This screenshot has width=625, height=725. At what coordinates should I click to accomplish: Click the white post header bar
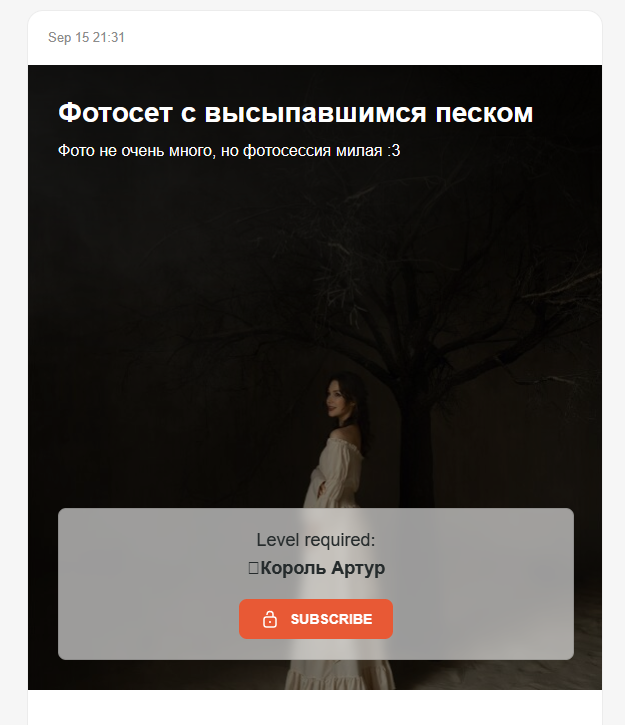pyautogui.click(x=315, y=38)
